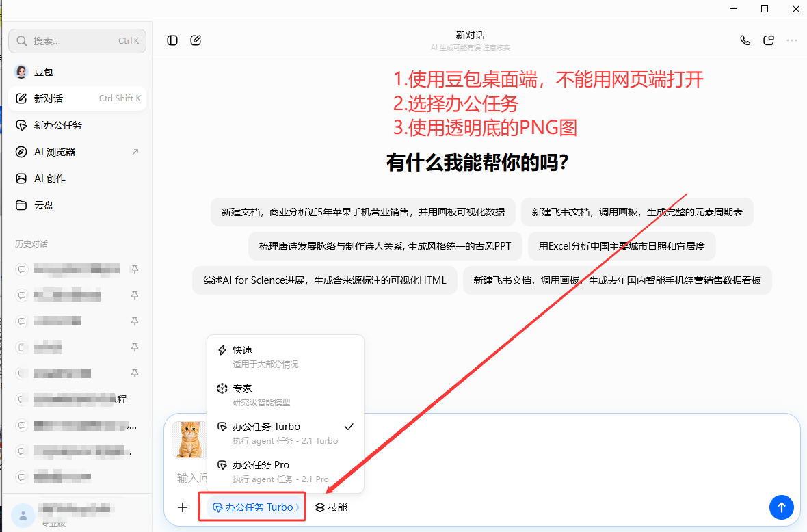Toggle the sidebar collapse icon

pos(172,40)
